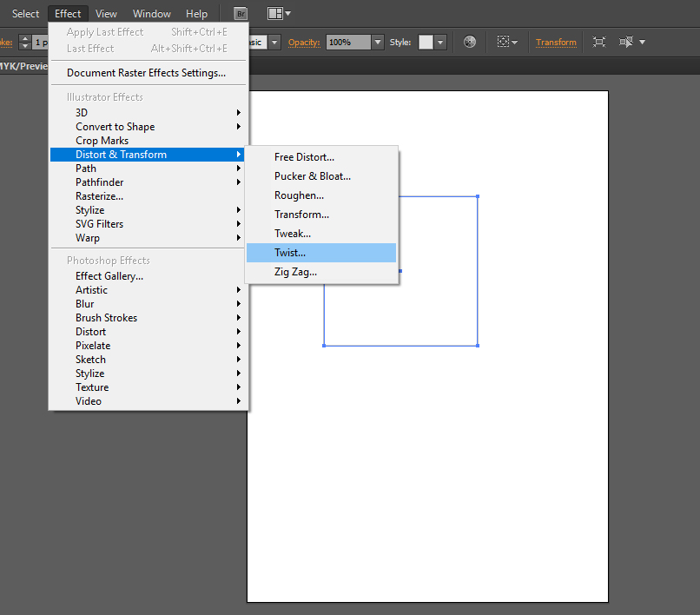Open Adobe Bridge from the application bar

tap(240, 13)
